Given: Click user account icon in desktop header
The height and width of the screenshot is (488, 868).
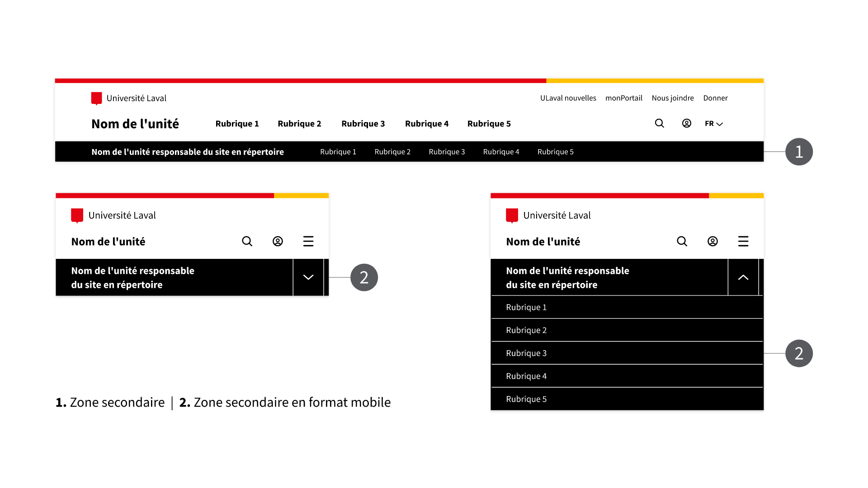Looking at the screenshot, I should (x=686, y=123).
